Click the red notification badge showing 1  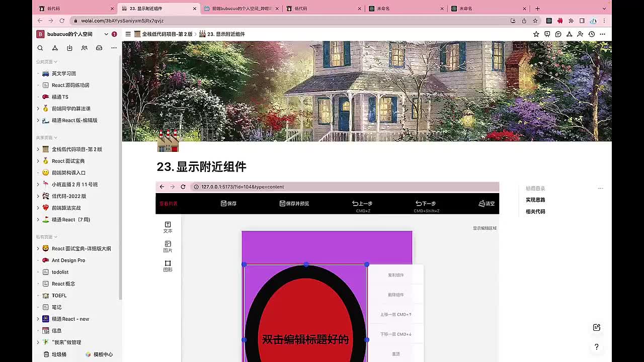click(x=114, y=34)
